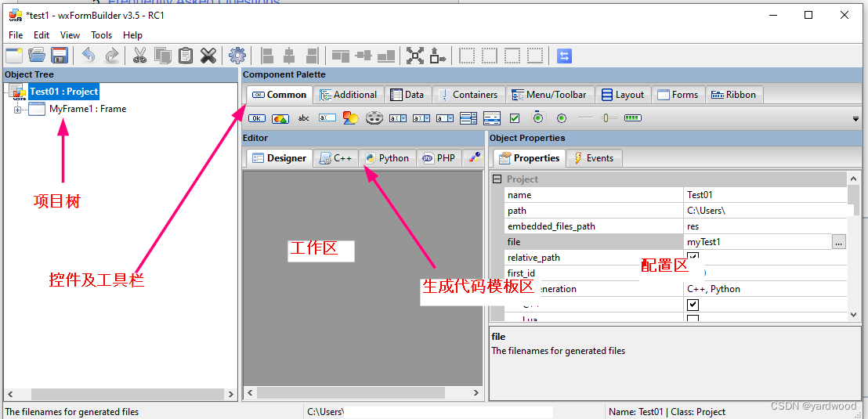Select the wxBitmapButton palette icon
Viewport: 868px width, 419px height.
coord(280,118)
